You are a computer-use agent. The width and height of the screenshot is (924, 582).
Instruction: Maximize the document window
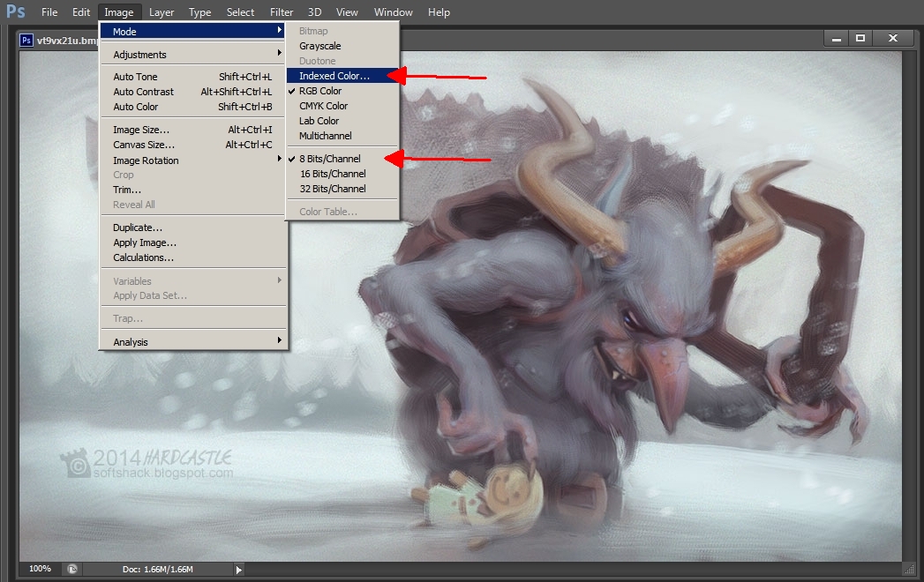point(860,38)
